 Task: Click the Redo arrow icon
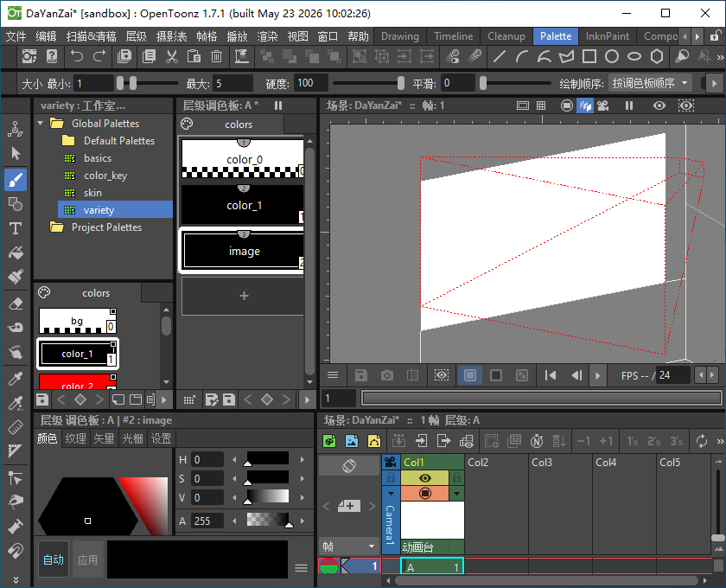click(99, 56)
